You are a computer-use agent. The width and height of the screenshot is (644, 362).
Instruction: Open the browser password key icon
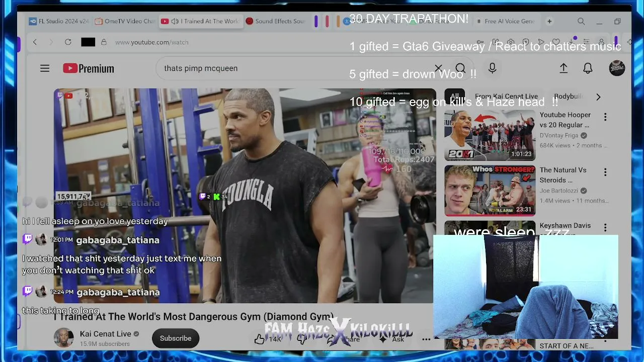pos(480,42)
